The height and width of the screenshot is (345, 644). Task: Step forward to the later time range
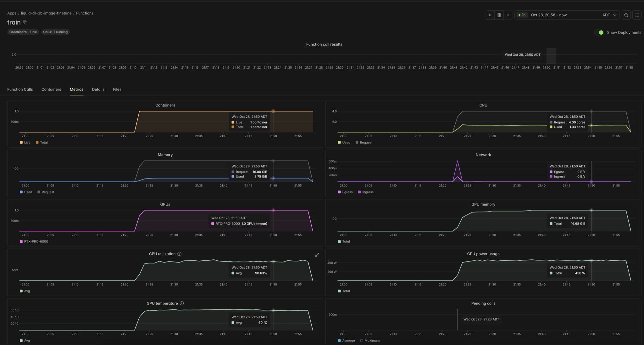click(x=508, y=15)
